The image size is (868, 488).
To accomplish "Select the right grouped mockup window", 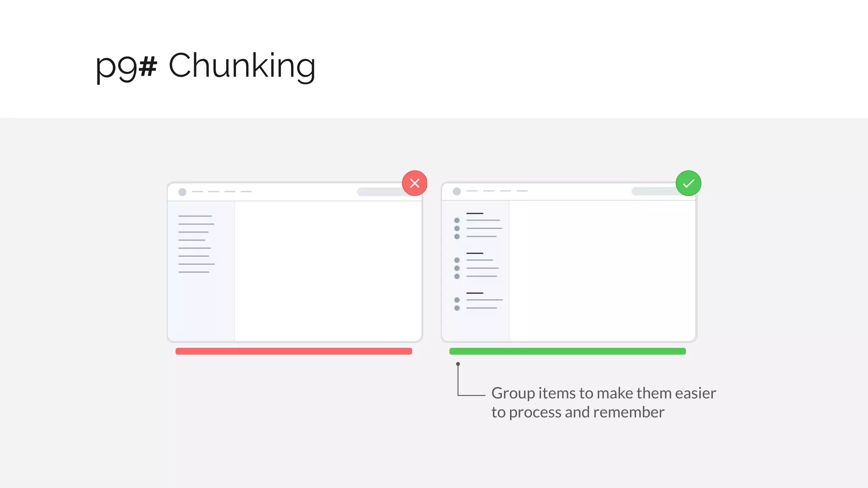I will [569, 262].
